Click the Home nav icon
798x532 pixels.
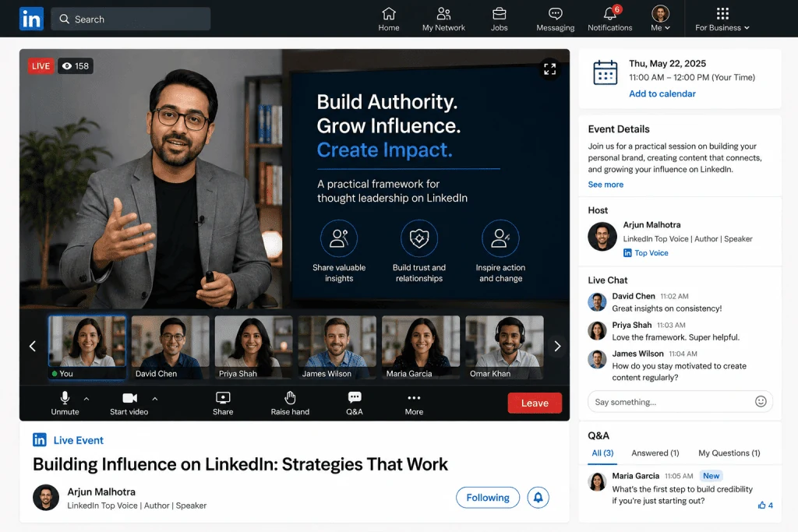(x=389, y=19)
